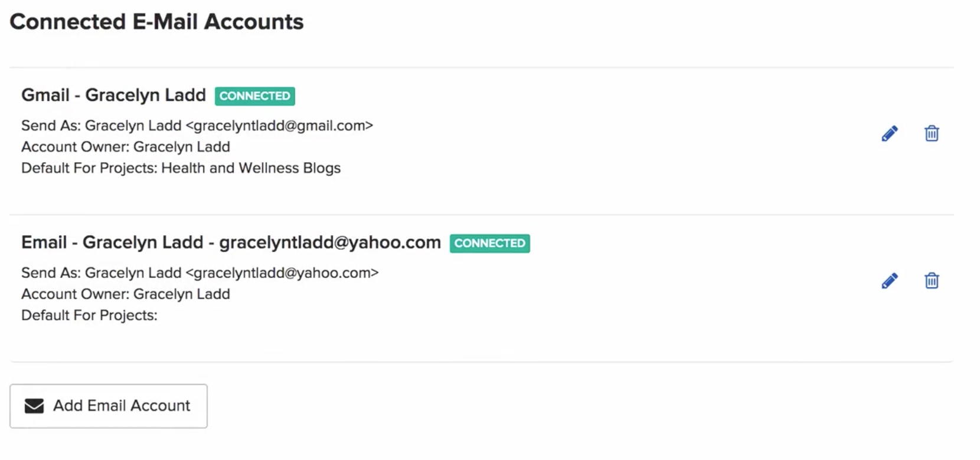Click Account Owner line under Yahoo account

[126, 294]
